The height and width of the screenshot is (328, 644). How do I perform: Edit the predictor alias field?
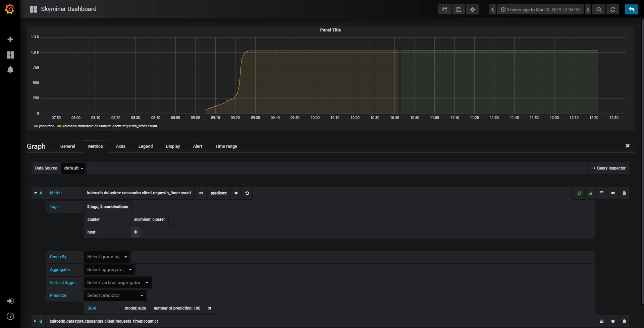pos(219,193)
